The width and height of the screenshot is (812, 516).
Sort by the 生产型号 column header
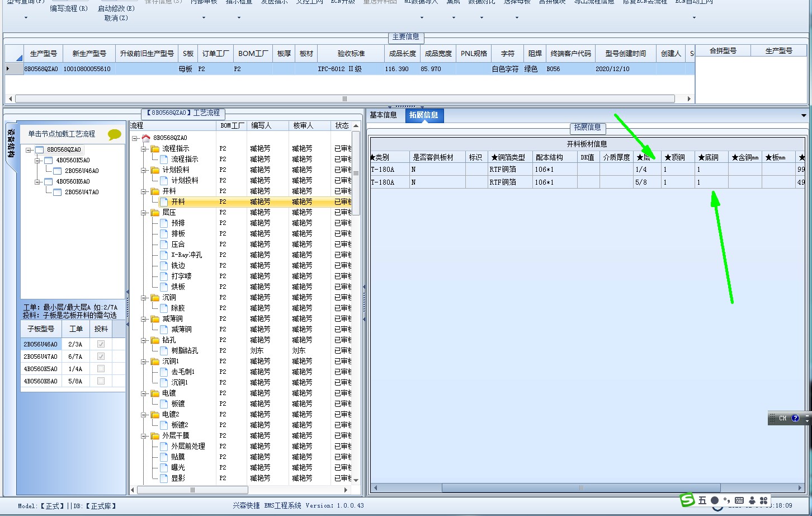tap(44, 54)
